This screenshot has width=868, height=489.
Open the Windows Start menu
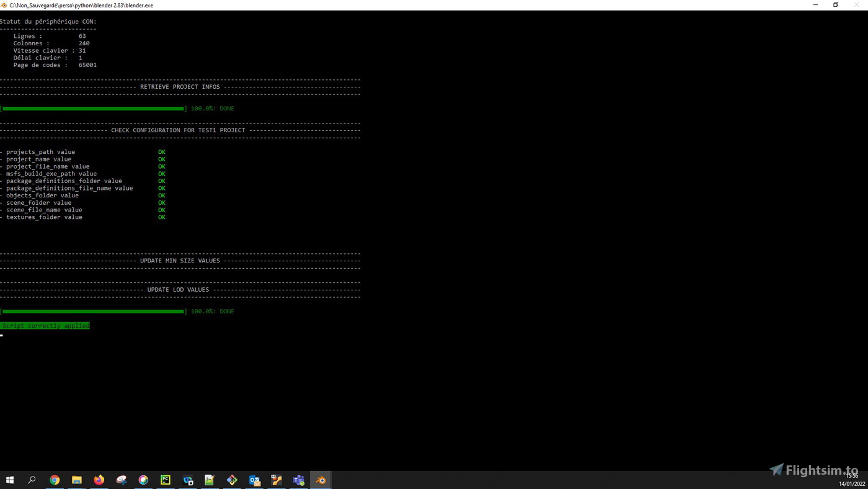[x=10, y=480]
